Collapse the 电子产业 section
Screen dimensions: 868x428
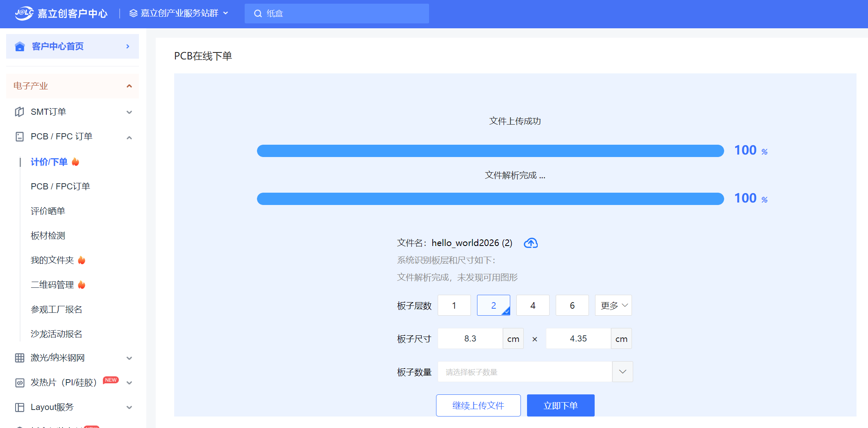click(x=129, y=86)
